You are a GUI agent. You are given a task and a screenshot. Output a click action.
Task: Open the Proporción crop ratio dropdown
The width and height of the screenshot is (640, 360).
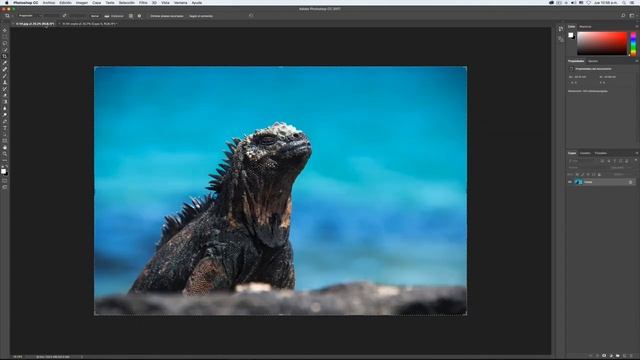click(x=29, y=16)
